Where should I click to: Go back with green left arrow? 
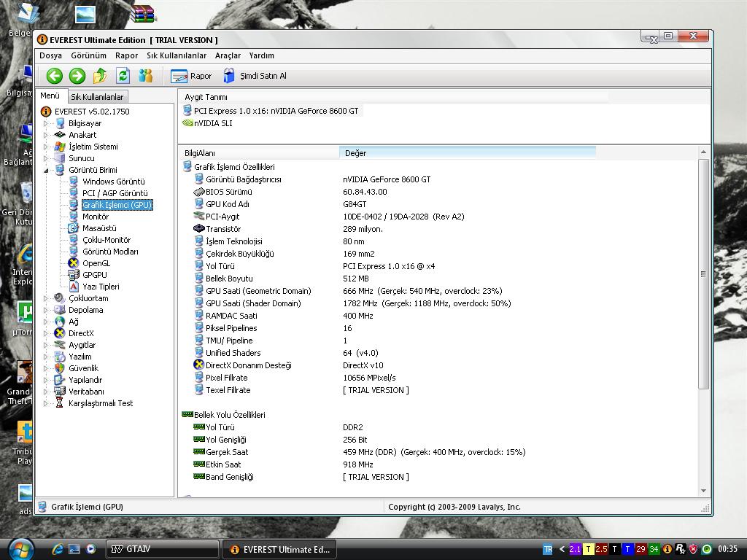click(x=54, y=76)
